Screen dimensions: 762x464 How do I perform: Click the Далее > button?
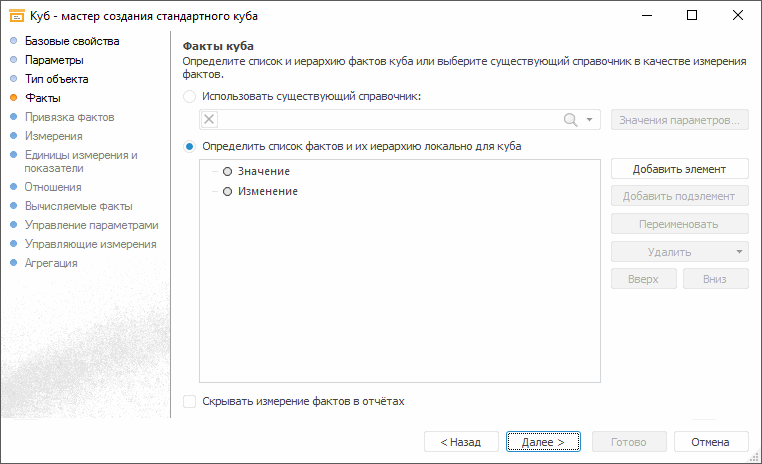[x=543, y=441]
